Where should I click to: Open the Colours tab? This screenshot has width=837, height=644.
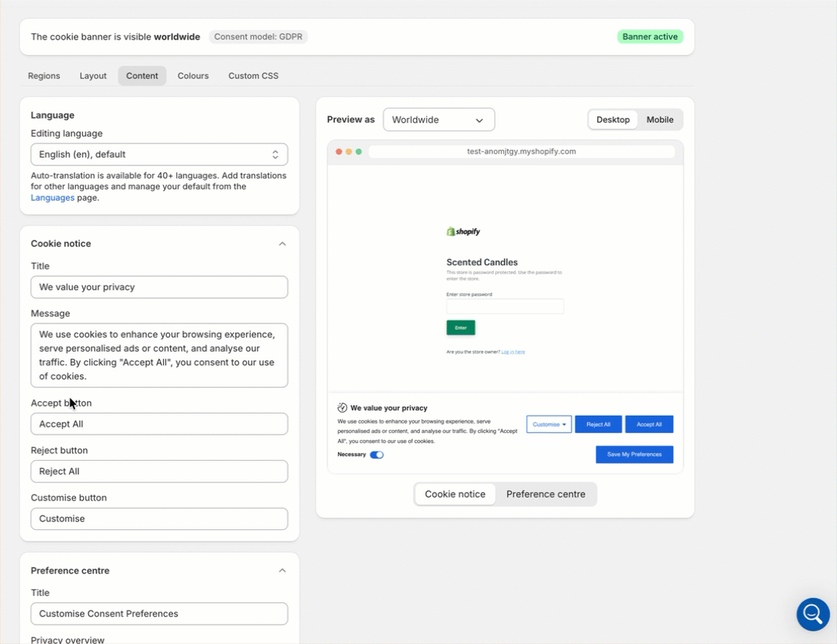(x=193, y=76)
